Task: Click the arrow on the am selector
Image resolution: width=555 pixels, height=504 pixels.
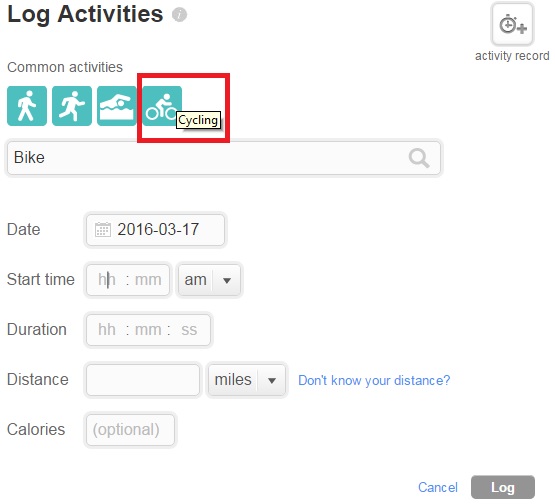Action: (227, 281)
